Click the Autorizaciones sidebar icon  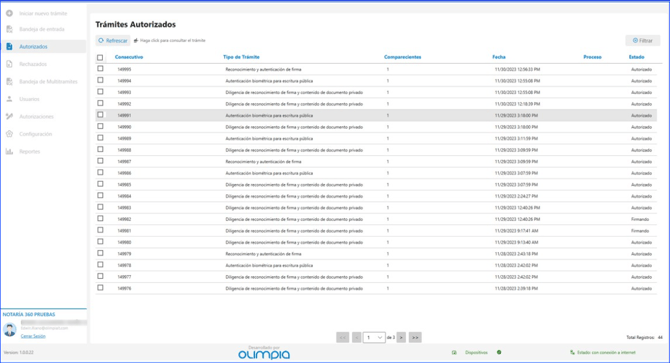click(x=9, y=116)
